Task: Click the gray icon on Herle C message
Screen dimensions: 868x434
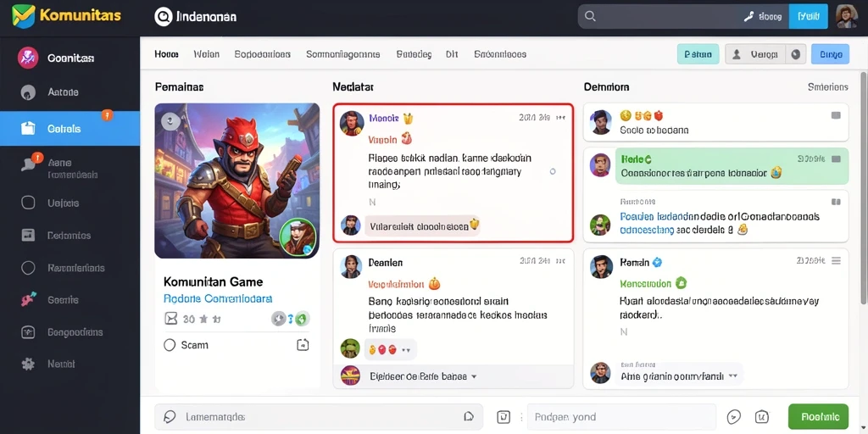Action: (836, 159)
